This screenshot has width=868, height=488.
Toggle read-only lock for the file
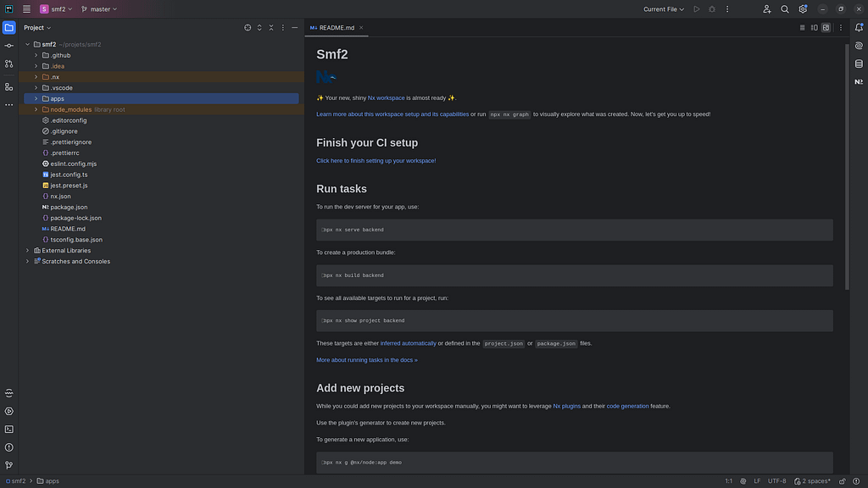842,481
